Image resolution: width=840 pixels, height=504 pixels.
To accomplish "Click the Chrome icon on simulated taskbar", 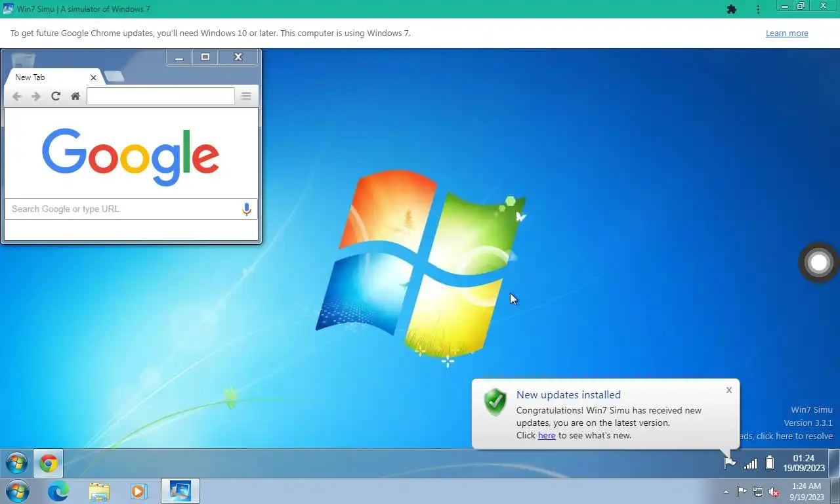I will (x=48, y=463).
